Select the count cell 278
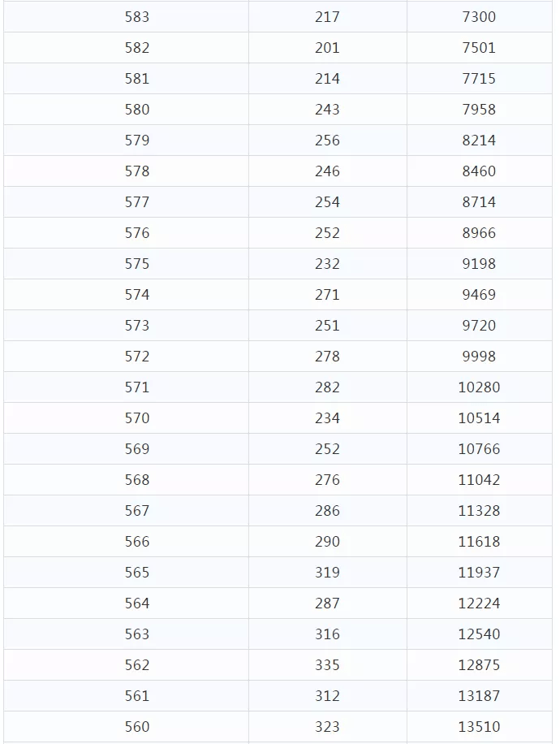This screenshot has height=744, width=560. pos(327,357)
